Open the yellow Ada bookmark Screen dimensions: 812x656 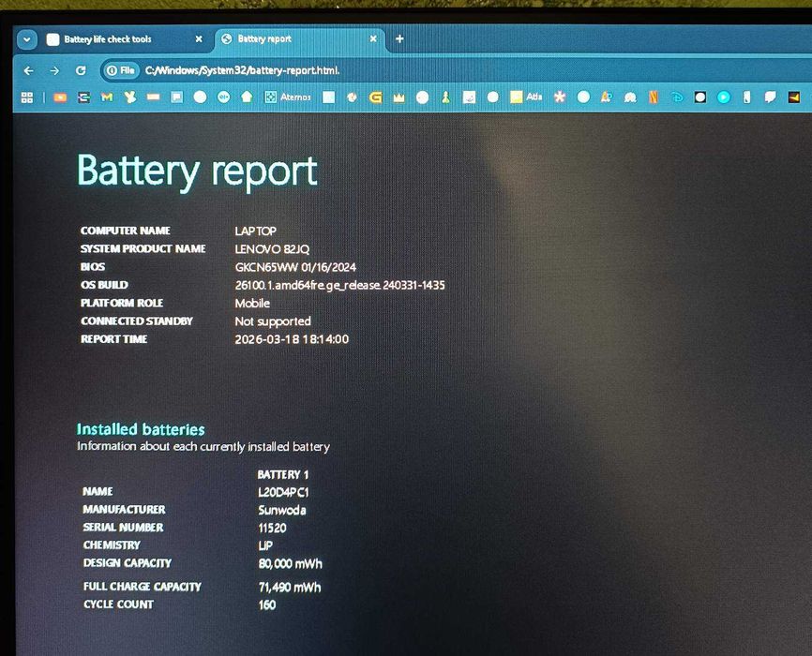click(526, 97)
